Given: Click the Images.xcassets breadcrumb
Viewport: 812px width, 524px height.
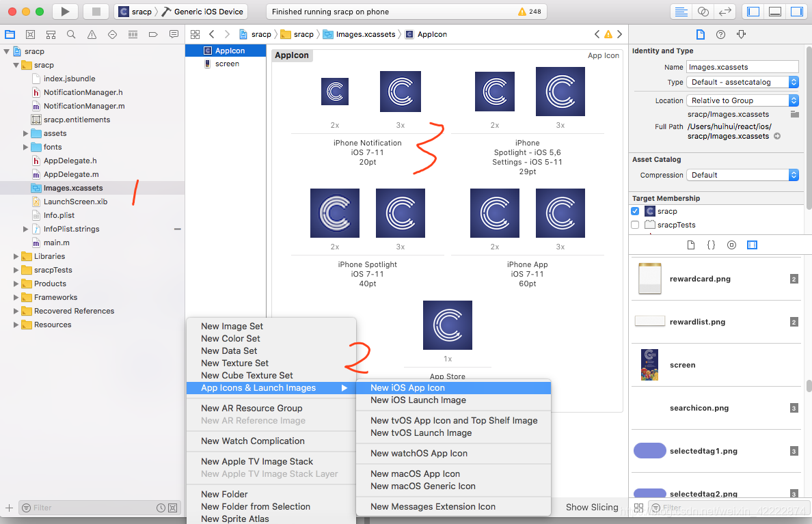Looking at the screenshot, I should (x=359, y=34).
